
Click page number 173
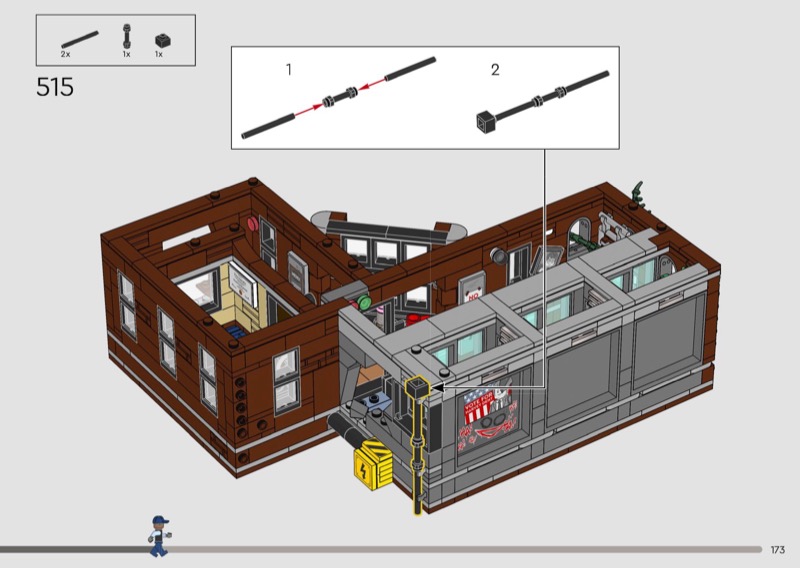click(777, 549)
